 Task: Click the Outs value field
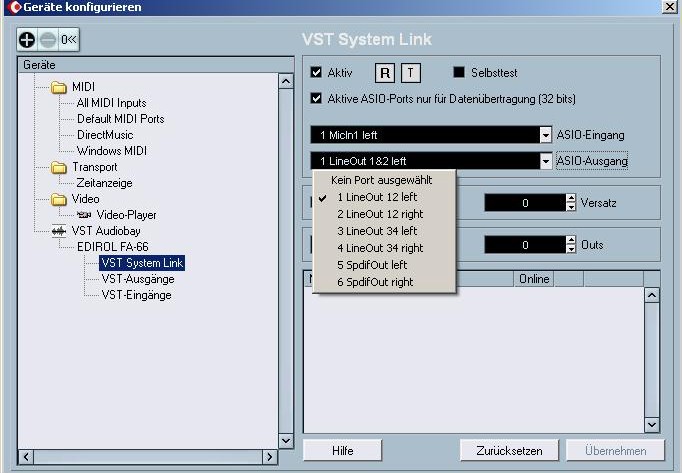pyautogui.click(x=525, y=245)
